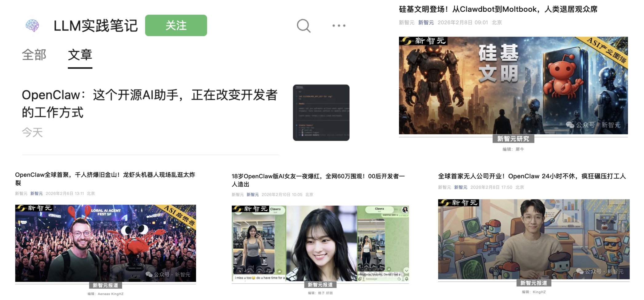Click blue 新智元 link dated 2026年2月6日

[36, 193]
